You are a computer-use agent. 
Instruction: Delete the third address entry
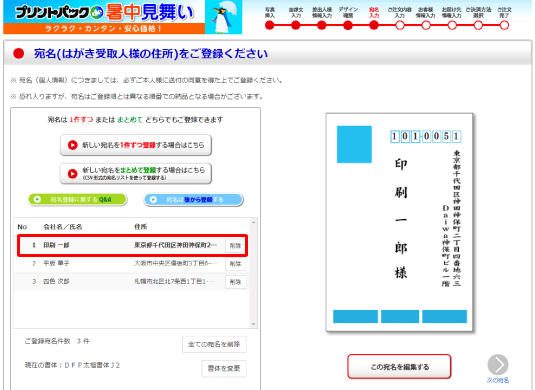pos(235,282)
